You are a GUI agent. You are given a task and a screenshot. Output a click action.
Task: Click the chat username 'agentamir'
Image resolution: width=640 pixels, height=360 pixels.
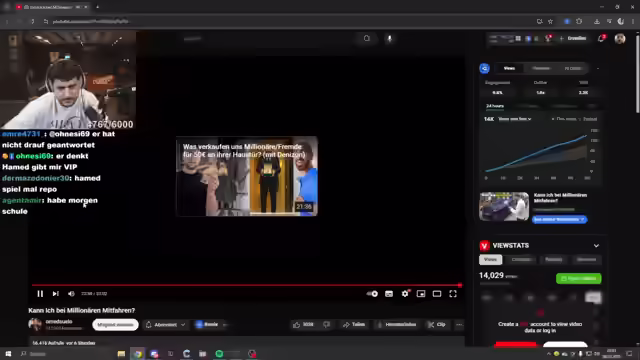pos(22,200)
